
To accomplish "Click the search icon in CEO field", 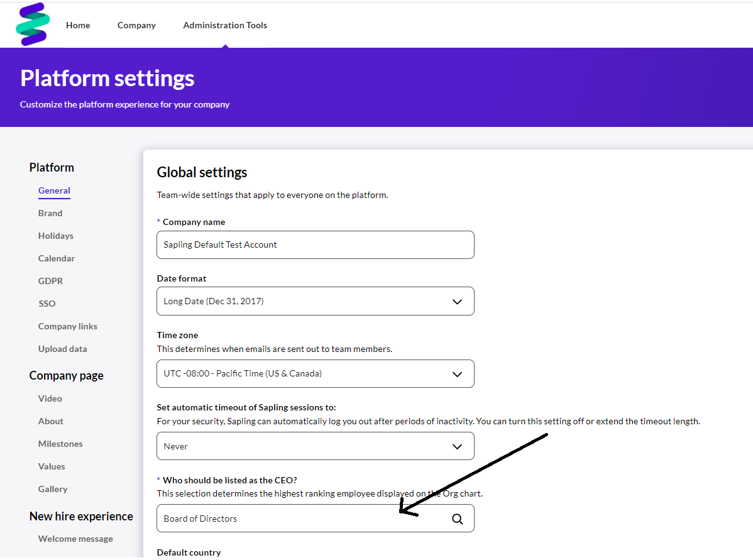I will 457,519.
